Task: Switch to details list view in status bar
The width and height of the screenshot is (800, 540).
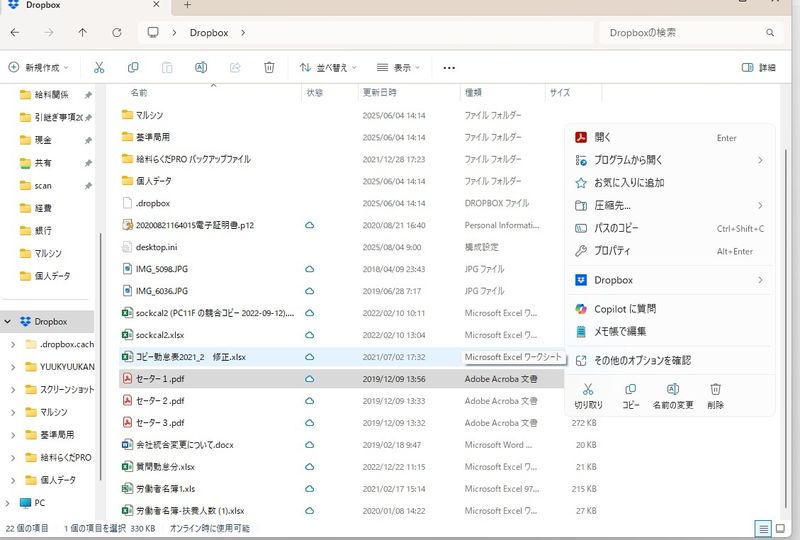Action: [764, 527]
